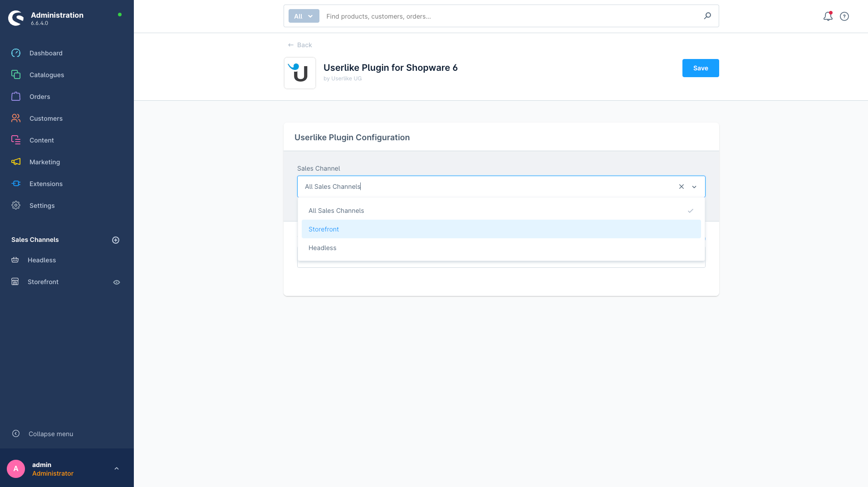Open the notifications bell
The width and height of the screenshot is (868, 487).
tap(828, 16)
